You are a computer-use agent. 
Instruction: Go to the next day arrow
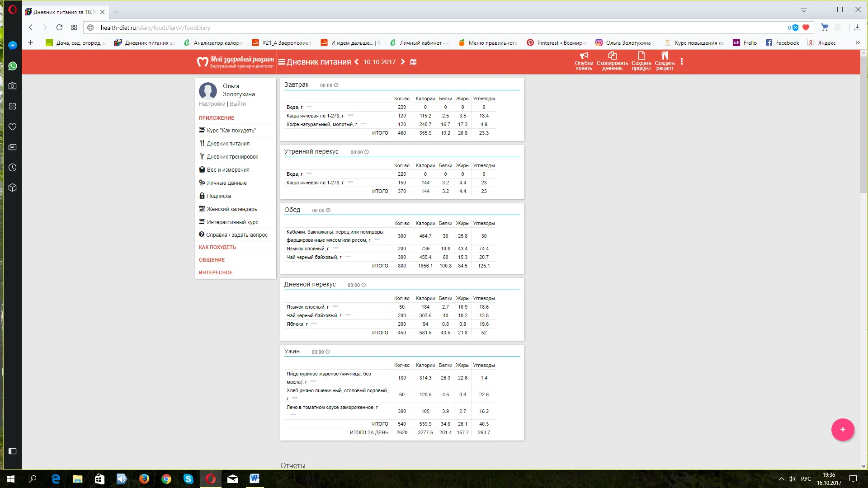403,62
